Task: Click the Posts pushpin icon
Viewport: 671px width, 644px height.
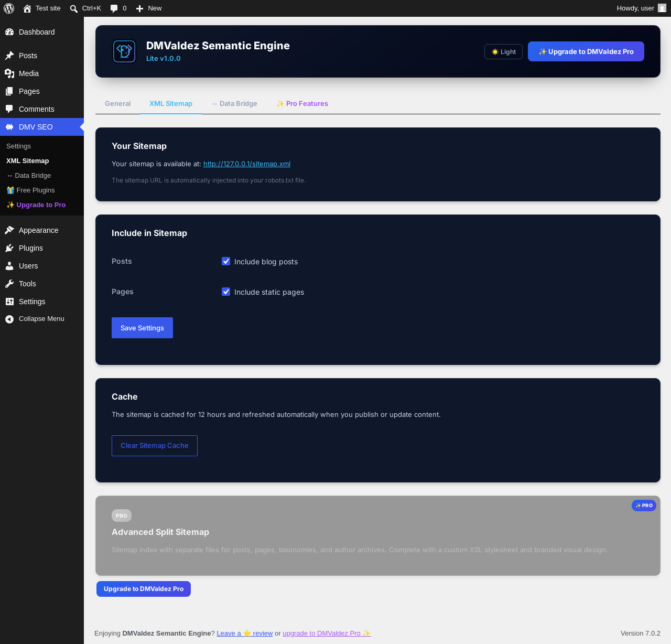Action: (x=9, y=56)
